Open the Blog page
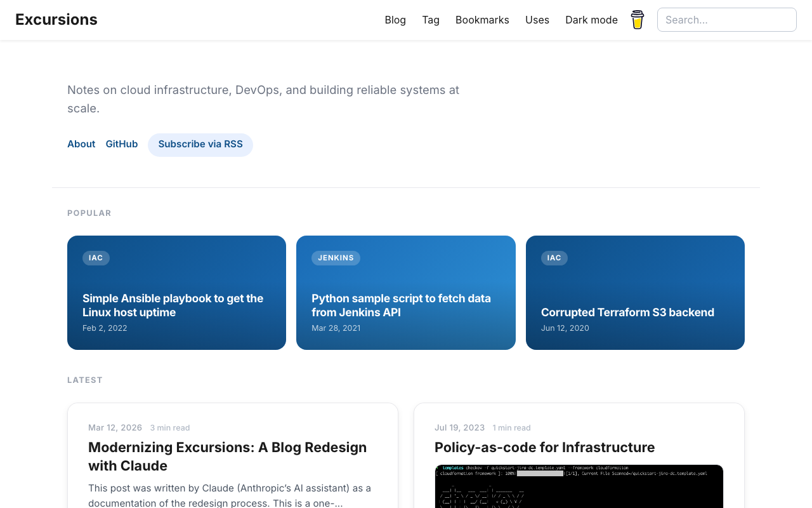This screenshot has height=508, width=812. [x=395, y=19]
